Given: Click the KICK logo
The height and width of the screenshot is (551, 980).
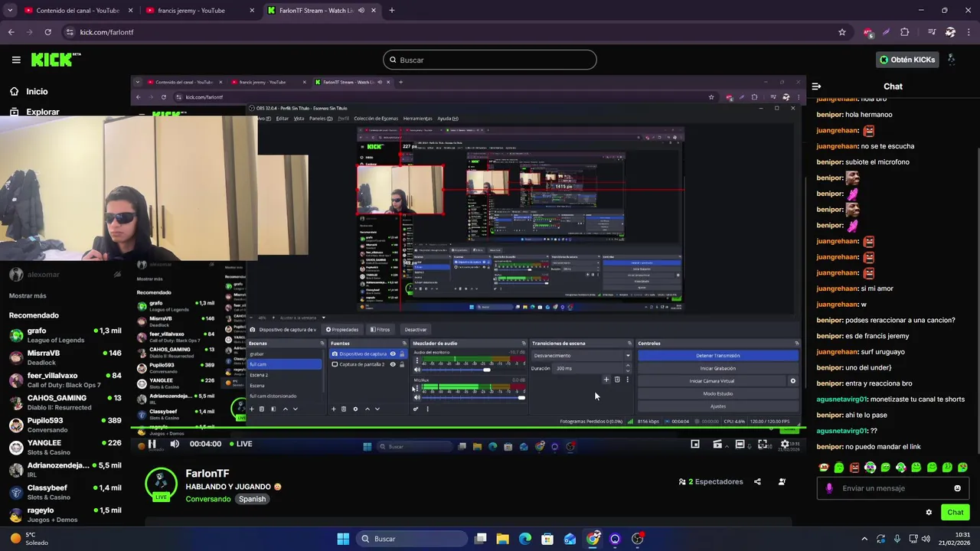Looking at the screenshot, I should (x=55, y=60).
